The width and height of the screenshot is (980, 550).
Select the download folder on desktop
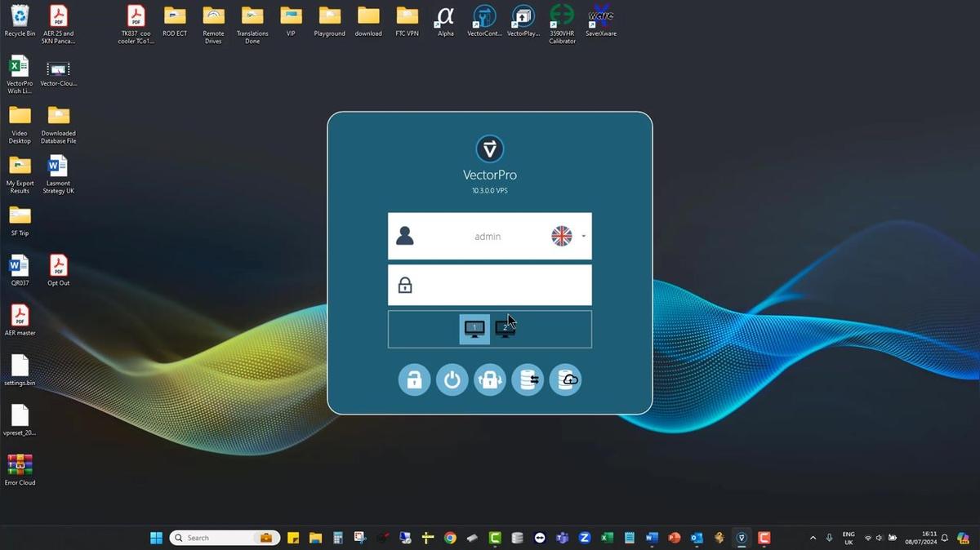coord(368,22)
